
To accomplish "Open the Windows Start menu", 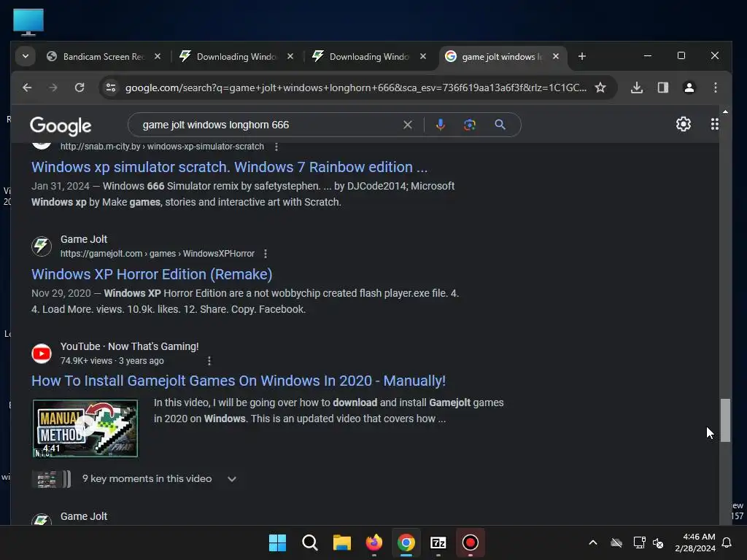I will pyautogui.click(x=277, y=542).
